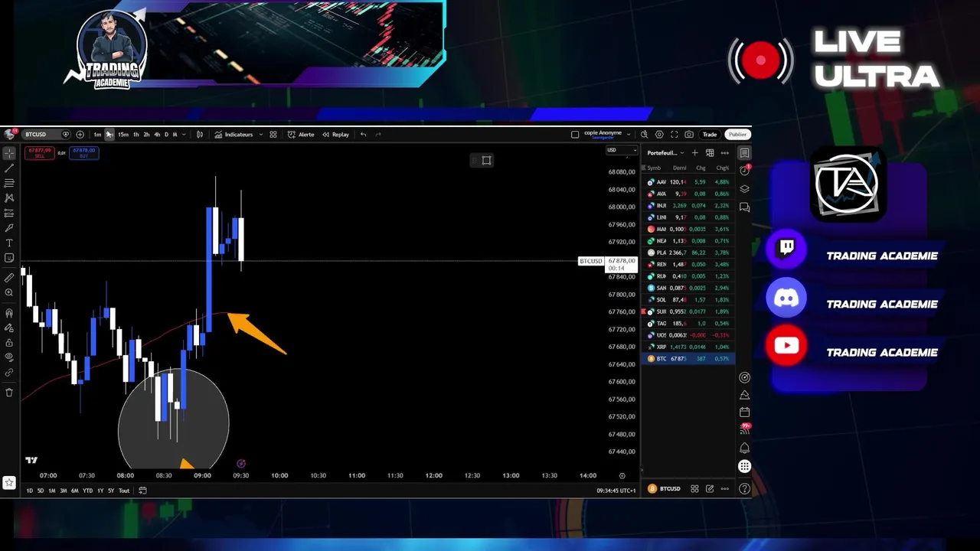The height and width of the screenshot is (551, 980).
Task: Open the economic calendar icon
Action: tap(744, 412)
